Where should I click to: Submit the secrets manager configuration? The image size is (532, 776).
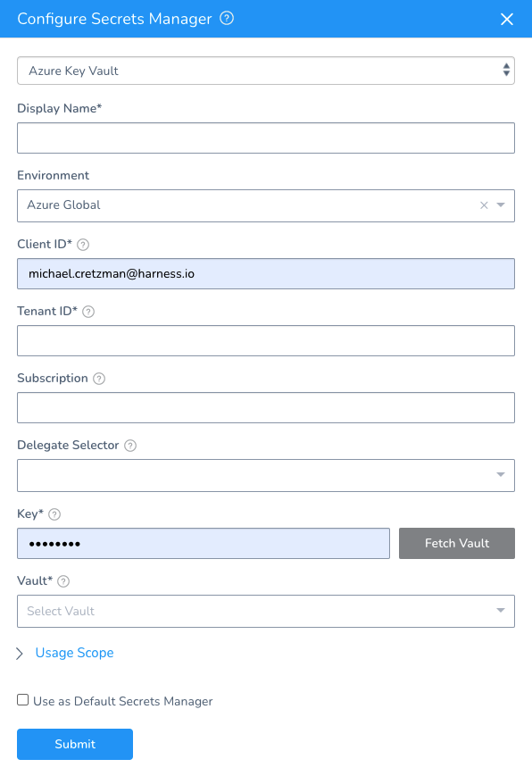75,744
